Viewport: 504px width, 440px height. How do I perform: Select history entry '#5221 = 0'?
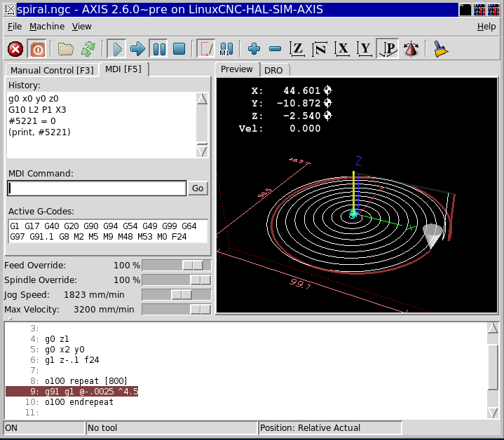[x=32, y=121]
